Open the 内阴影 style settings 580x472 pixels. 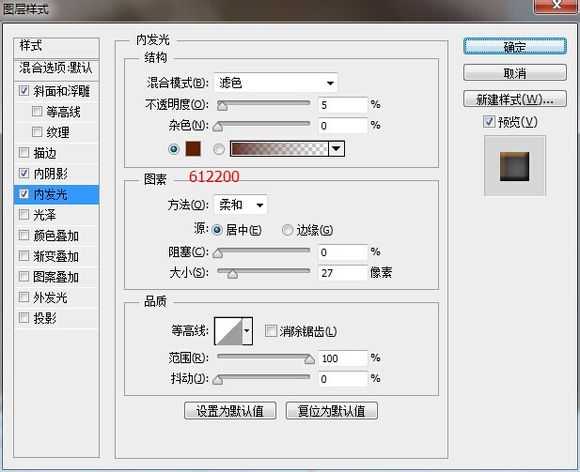click(x=50, y=173)
